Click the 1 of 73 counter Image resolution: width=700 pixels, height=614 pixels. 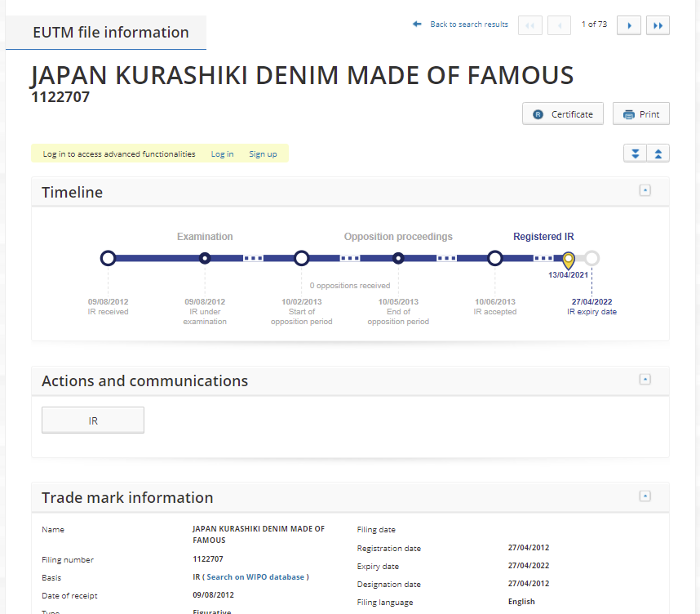pyautogui.click(x=594, y=24)
